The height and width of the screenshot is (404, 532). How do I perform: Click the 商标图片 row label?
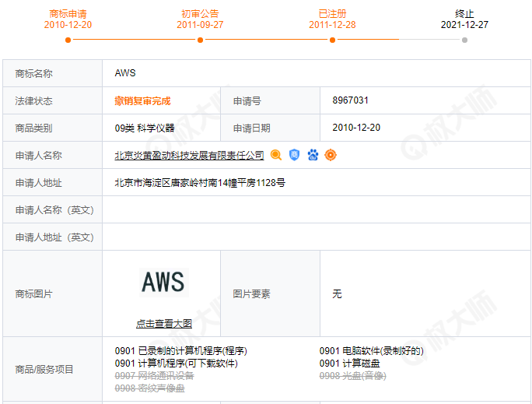point(34,293)
